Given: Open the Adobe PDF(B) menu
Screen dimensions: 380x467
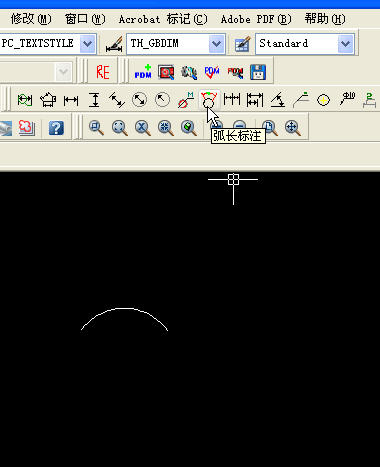Looking at the screenshot, I should (256, 19).
